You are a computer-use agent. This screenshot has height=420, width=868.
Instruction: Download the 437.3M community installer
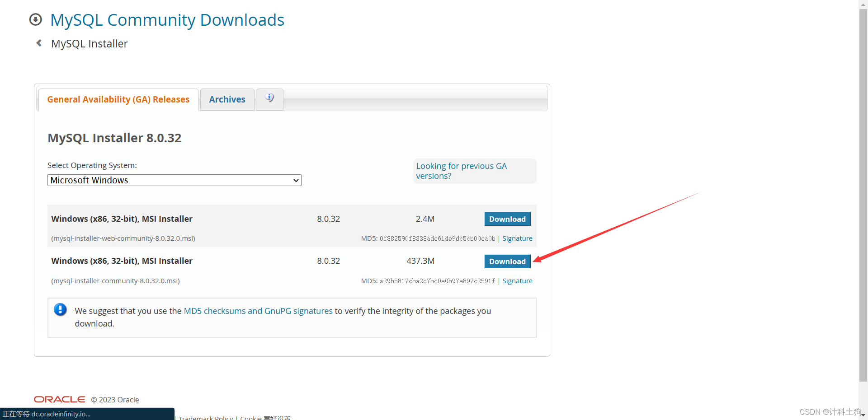(x=507, y=261)
